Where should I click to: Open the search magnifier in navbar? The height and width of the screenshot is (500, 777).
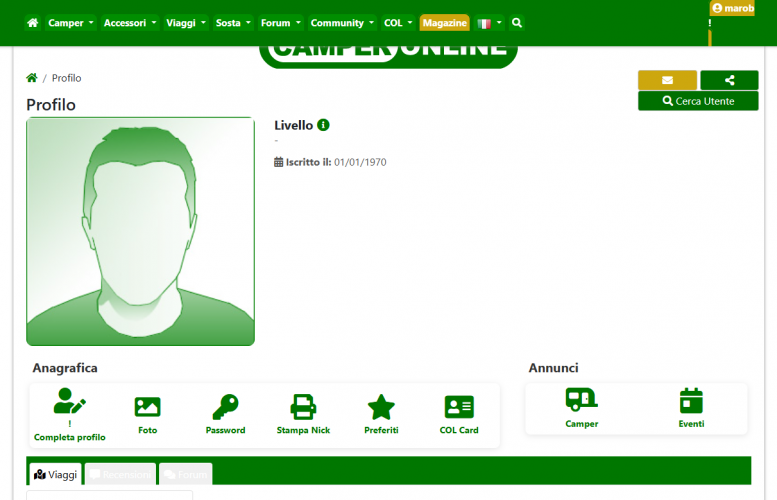click(x=516, y=23)
